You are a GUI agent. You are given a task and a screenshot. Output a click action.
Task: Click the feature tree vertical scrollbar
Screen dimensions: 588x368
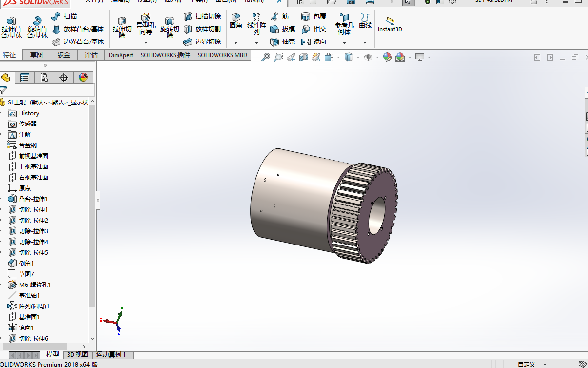pos(92,205)
